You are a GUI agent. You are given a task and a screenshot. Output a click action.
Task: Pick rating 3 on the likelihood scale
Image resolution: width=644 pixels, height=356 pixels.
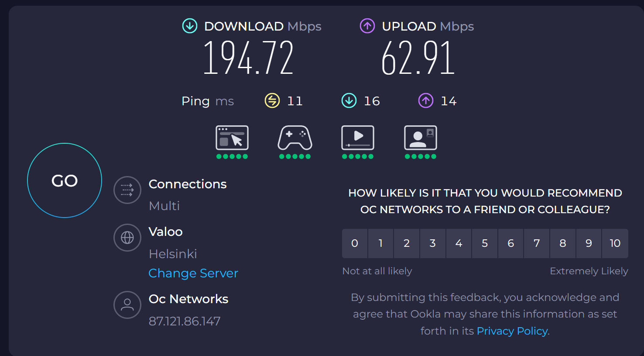(433, 243)
